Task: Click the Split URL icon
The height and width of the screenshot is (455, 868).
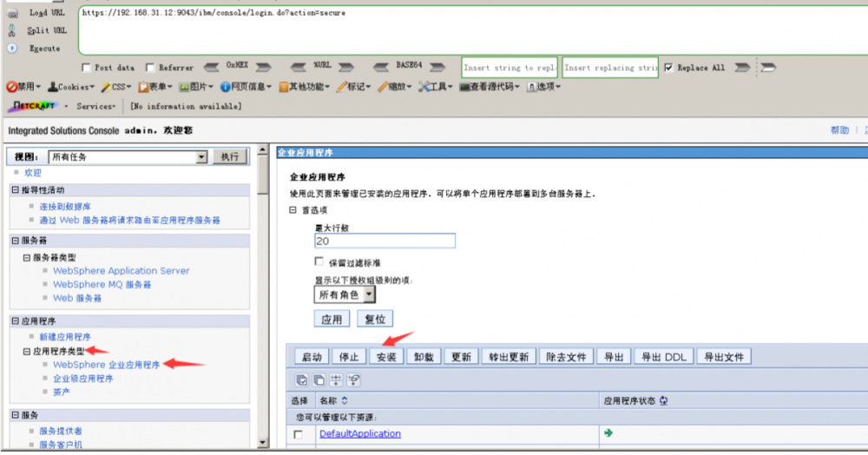Action: [12, 30]
